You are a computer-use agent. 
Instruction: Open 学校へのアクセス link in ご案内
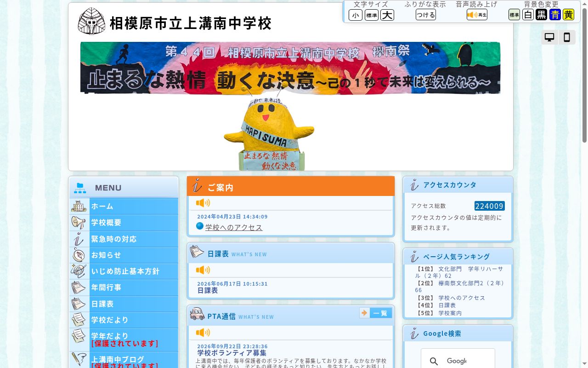click(234, 227)
